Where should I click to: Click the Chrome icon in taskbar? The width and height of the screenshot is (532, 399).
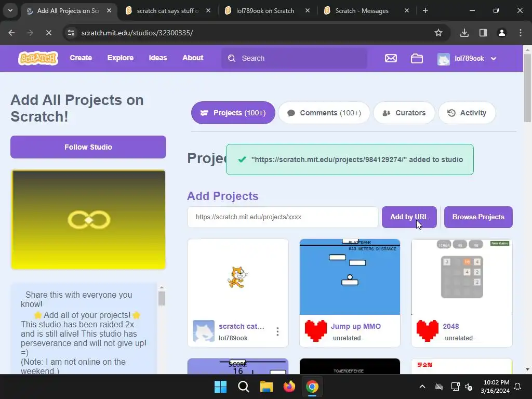[x=312, y=387]
